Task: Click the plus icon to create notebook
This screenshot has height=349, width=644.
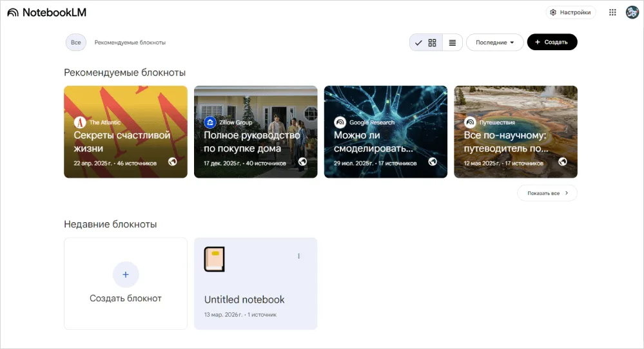Action: [x=126, y=274]
